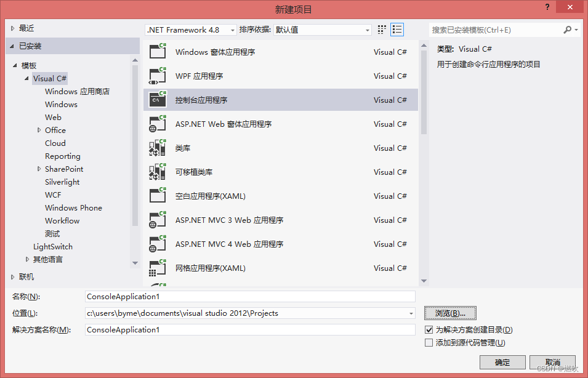Click the Windows 窗体应用程序 template icon
588x378 pixels.
(158, 51)
